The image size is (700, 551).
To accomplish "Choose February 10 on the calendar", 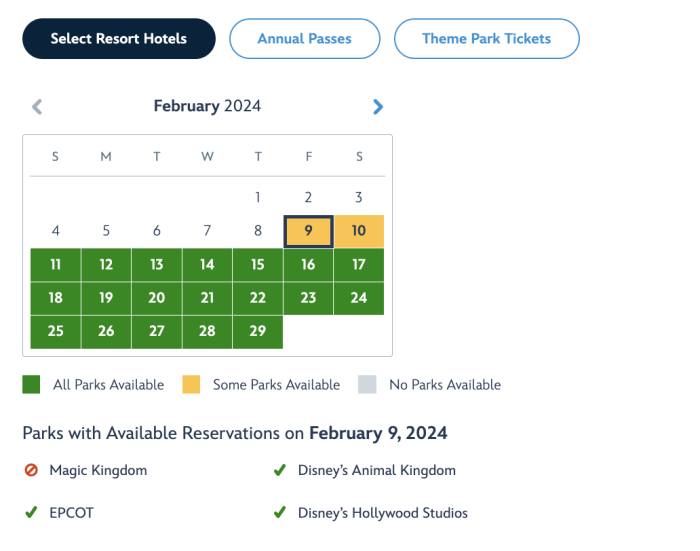I will pos(359,231).
